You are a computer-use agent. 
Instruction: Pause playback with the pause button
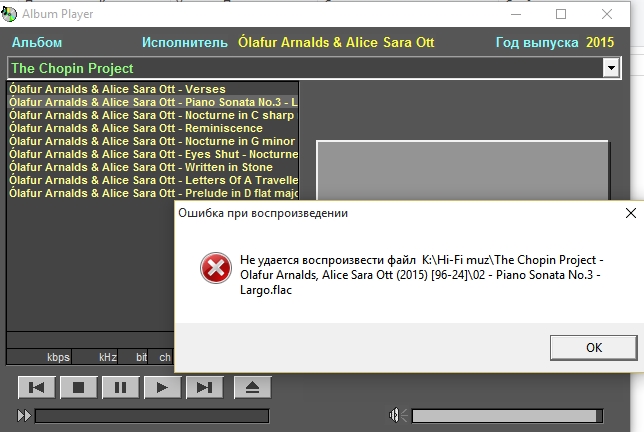[x=120, y=387]
